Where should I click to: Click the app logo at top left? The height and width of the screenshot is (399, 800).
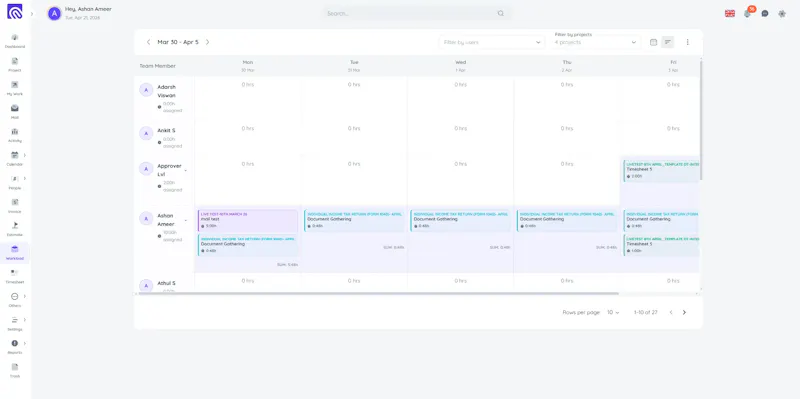point(14,11)
